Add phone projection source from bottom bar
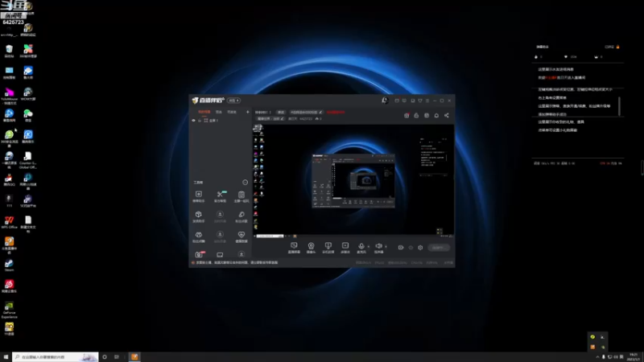The height and width of the screenshot is (362, 644). [328, 248]
